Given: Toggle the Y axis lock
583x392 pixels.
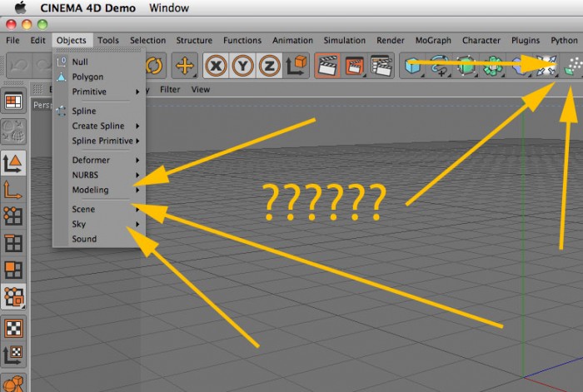Looking at the screenshot, I should click(243, 66).
